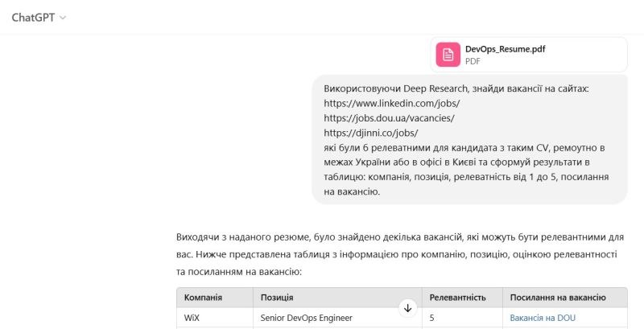Open the 'Вакансія на DOU' link

click(543, 318)
